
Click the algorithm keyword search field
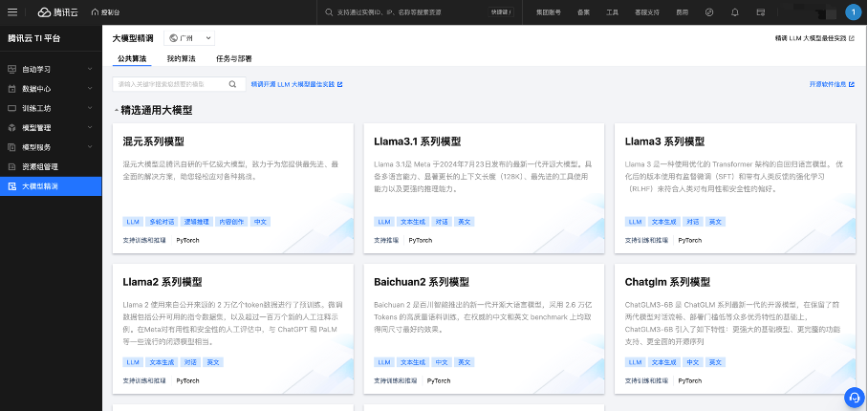(169, 84)
